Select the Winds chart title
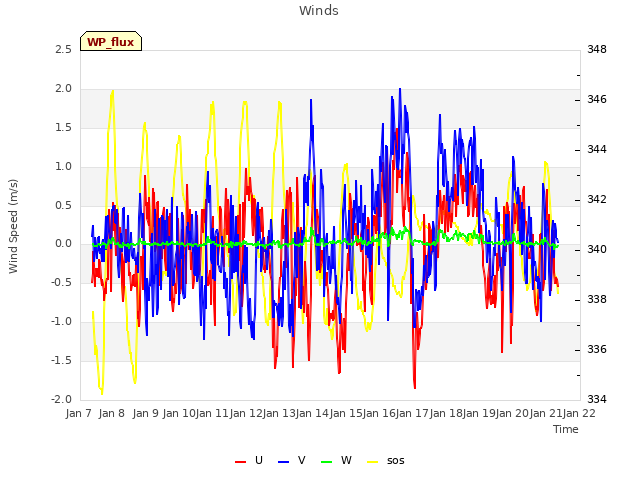The image size is (640, 480). click(319, 11)
